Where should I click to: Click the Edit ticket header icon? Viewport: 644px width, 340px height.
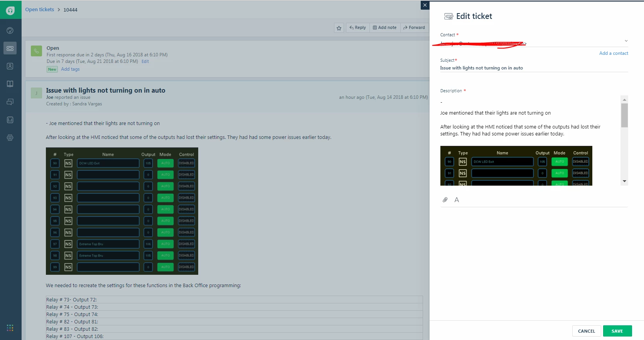[x=448, y=16]
